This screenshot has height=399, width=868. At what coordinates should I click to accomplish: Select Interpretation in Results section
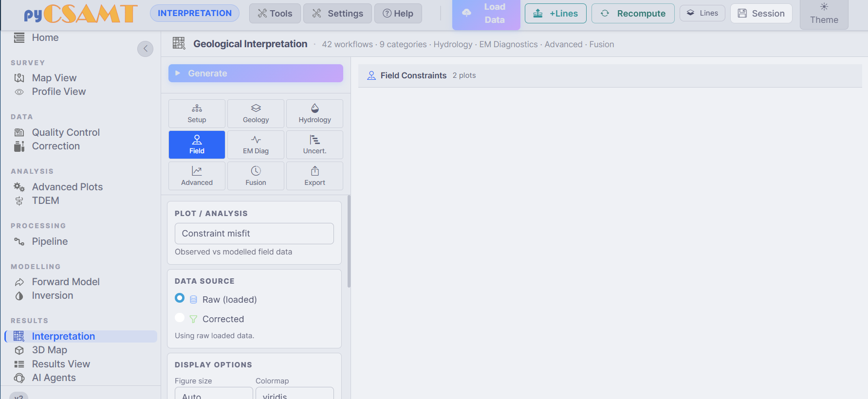81,336
